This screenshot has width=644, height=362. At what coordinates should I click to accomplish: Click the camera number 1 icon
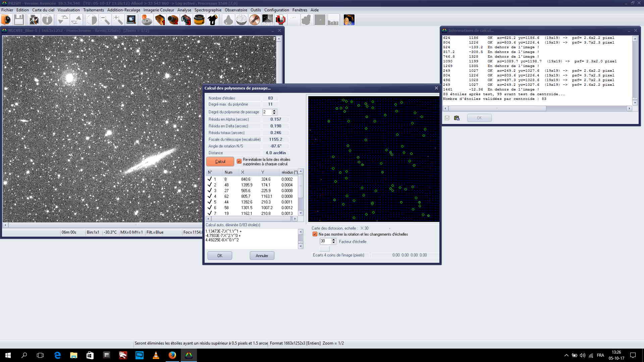160,20
